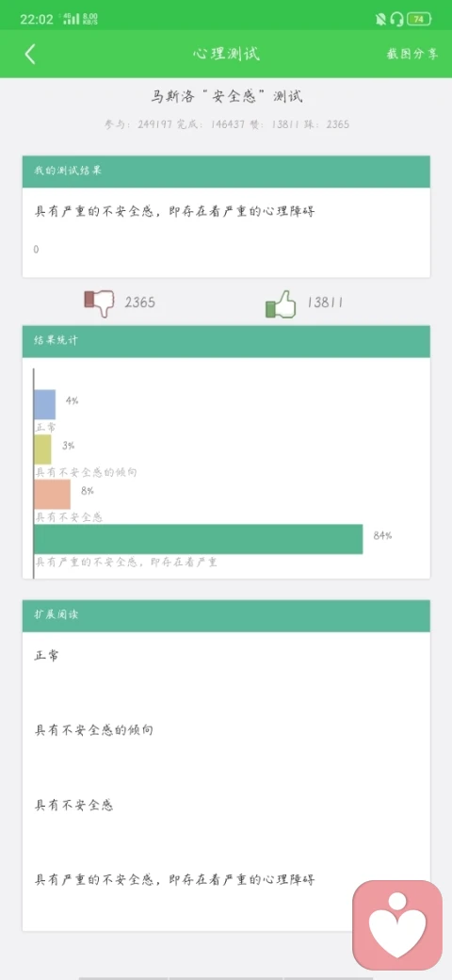Viewport: 452px width, 980px height.
Task: Open 具有不安全感 extended reading entry
Action: coord(73,805)
